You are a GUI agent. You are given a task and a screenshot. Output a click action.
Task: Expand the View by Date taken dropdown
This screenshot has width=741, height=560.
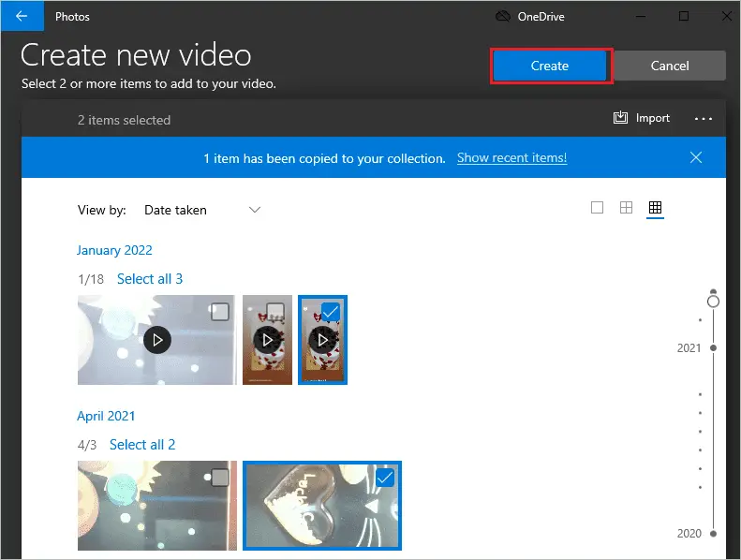[x=202, y=210]
